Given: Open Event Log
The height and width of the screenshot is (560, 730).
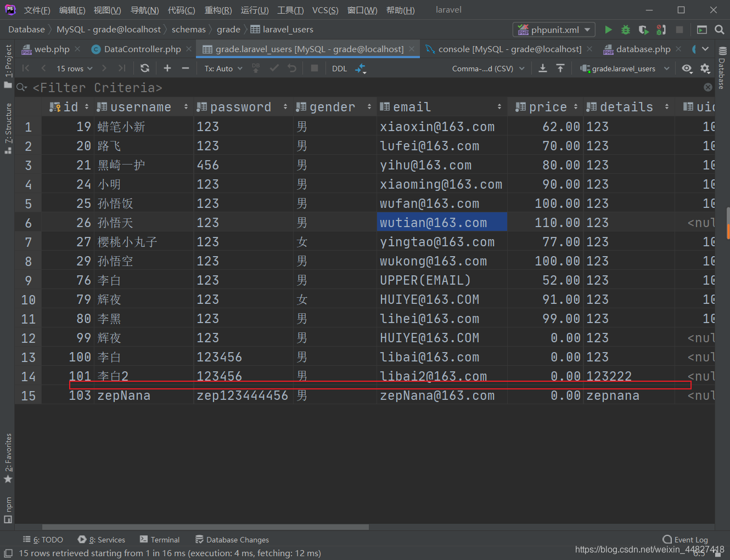Looking at the screenshot, I should point(685,540).
